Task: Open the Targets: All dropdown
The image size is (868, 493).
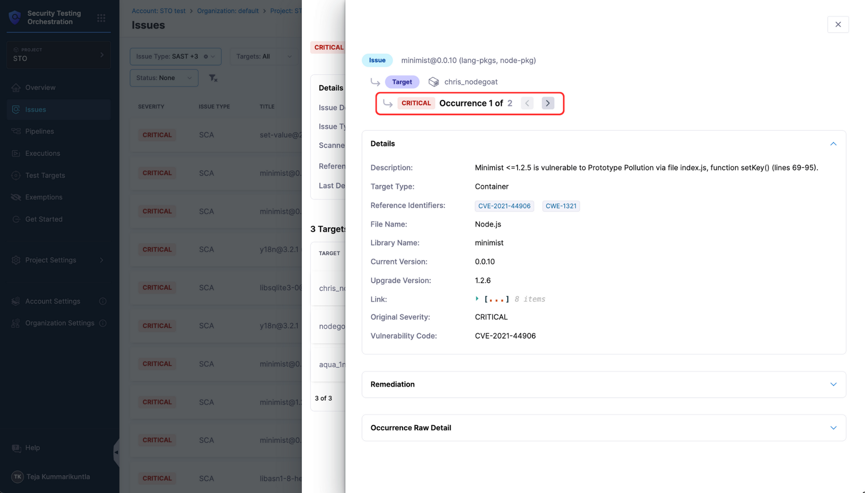Action: coord(264,56)
